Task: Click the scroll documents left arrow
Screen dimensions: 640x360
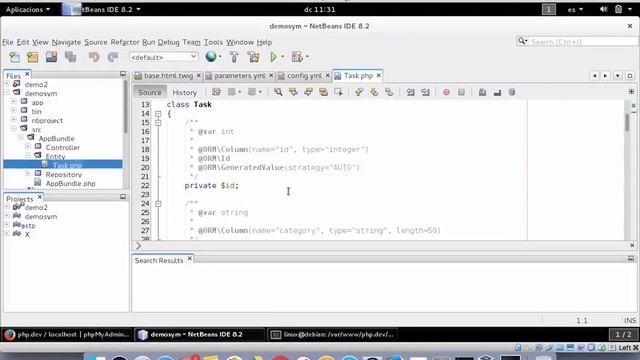Action: 594,76
